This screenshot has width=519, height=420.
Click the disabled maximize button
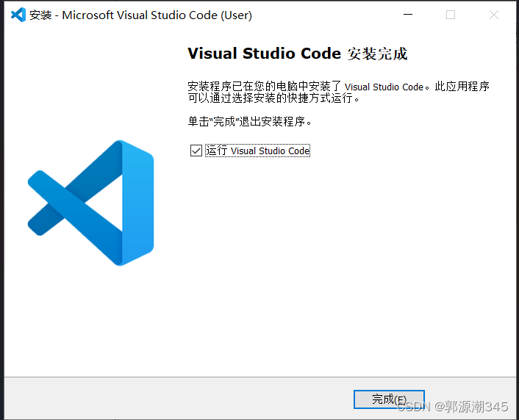[451, 15]
